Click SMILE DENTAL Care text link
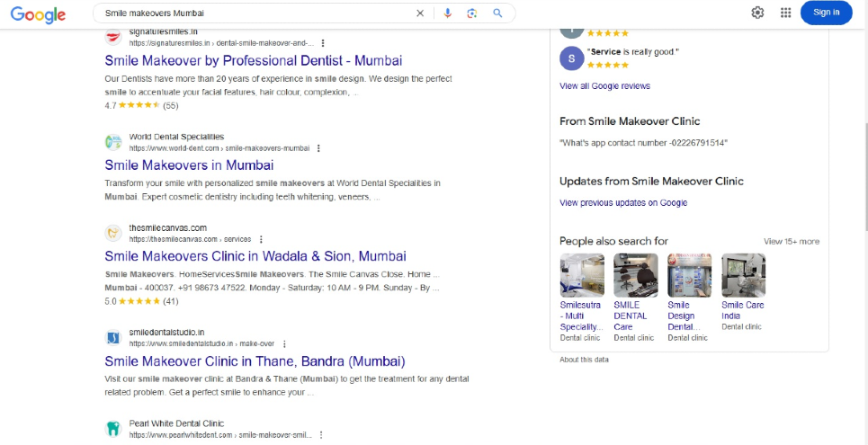 coord(631,316)
